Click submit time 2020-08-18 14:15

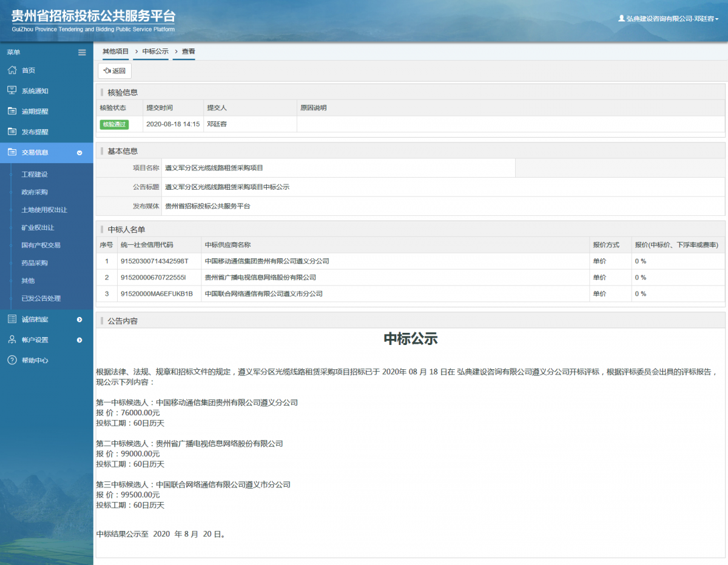pyautogui.click(x=173, y=124)
